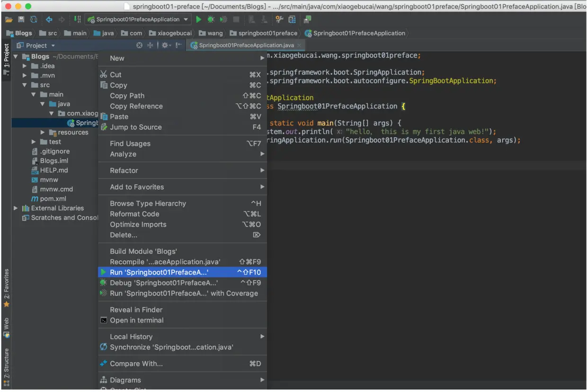Choose Find Usages in the context menu

tap(182, 143)
